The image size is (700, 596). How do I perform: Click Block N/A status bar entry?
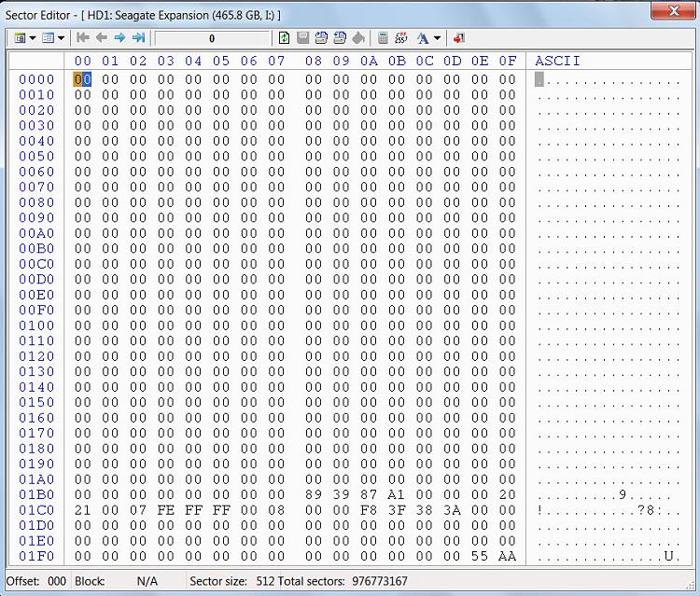(x=117, y=581)
